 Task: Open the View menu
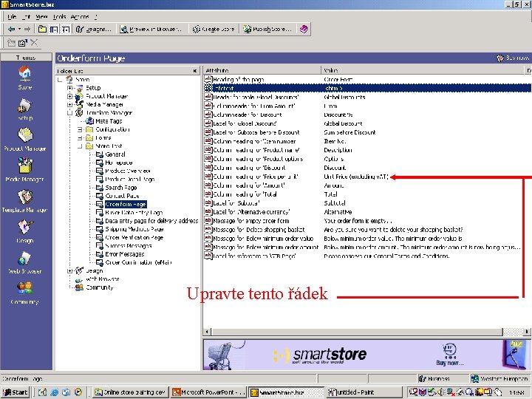tap(41, 16)
